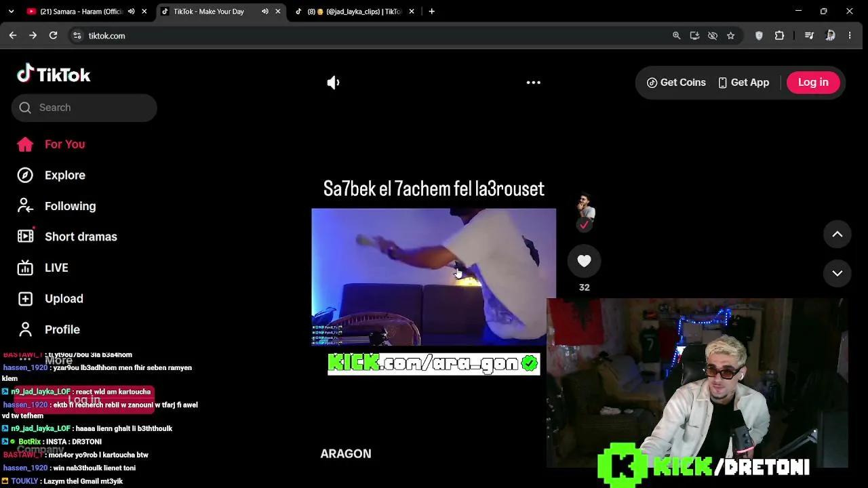Viewport: 868px width, 488px height.
Task: Open the Chrome profile avatar
Action: coord(830,36)
